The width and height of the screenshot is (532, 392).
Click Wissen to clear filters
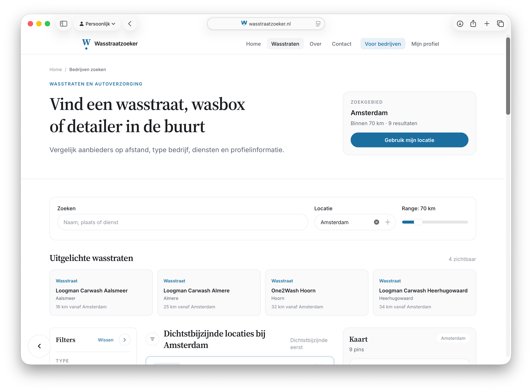pos(106,340)
